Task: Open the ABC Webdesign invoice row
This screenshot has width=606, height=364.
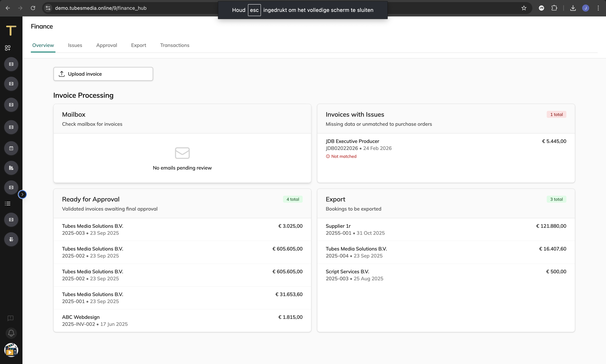Action: click(80, 317)
